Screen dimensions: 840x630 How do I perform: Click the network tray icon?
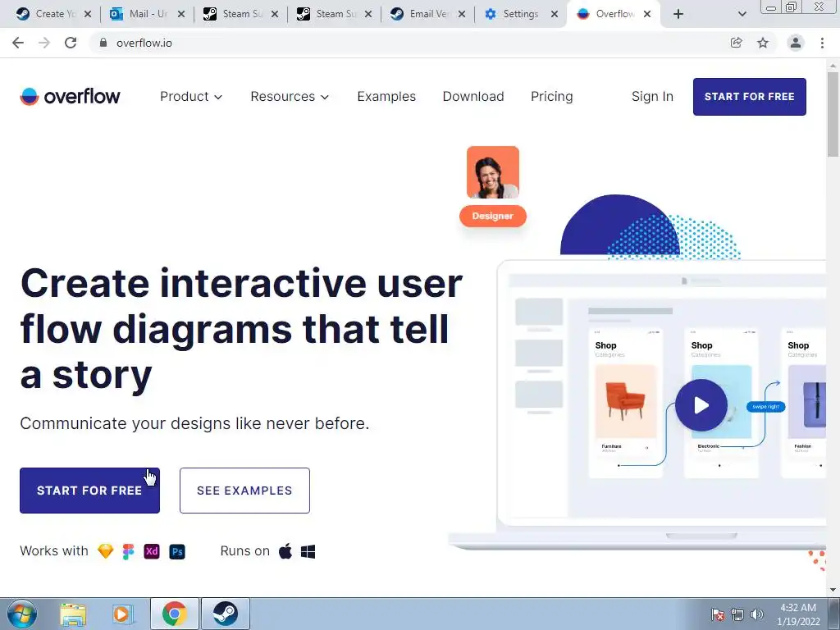click(x=737, y=614)
